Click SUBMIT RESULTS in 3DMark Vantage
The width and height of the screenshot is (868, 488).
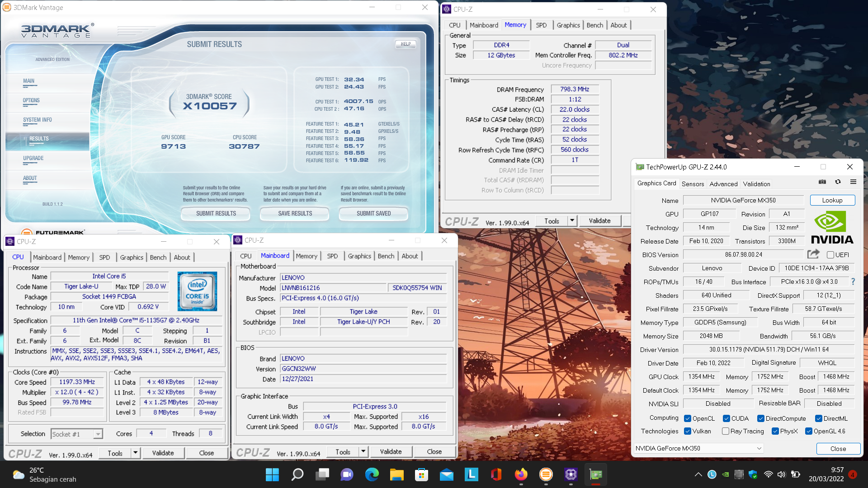click(x=216, y=213)
